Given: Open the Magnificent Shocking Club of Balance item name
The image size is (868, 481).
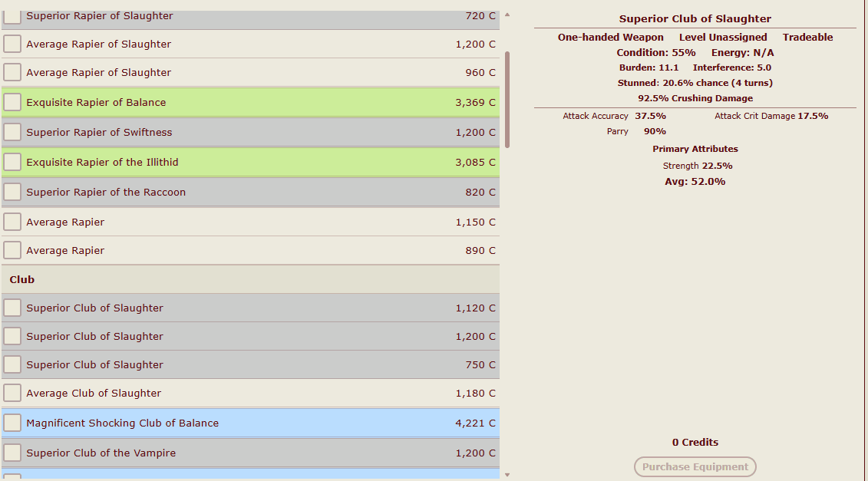Looking at the screenshot, I should click(x=122, y=423).
